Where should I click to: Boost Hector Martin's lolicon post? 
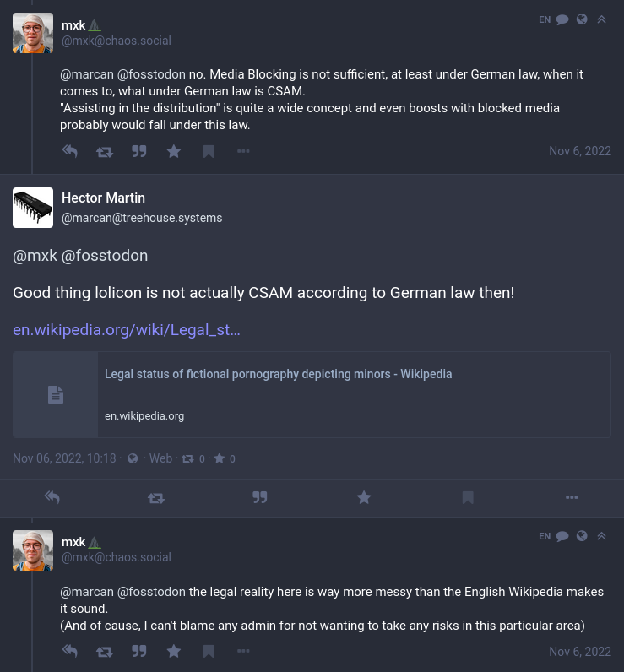click(156, 498)
